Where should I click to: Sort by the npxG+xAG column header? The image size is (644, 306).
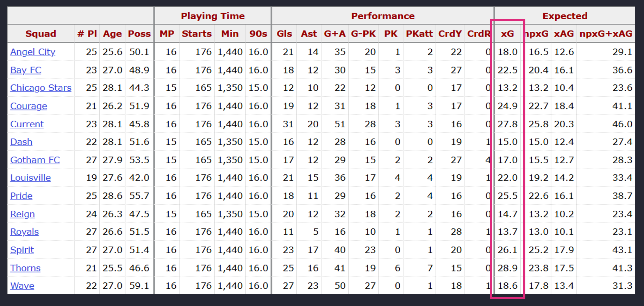point(606,34)
